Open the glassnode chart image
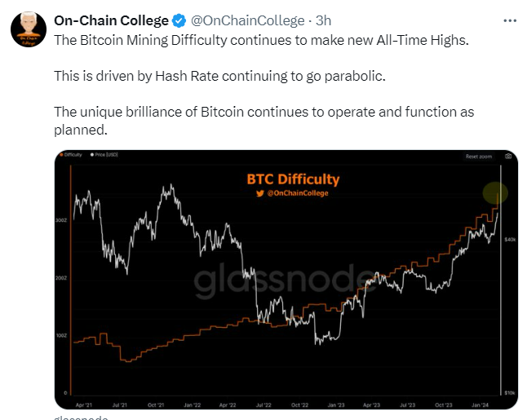The height and width of the screenshot is (420, 527). click(286, 280)
